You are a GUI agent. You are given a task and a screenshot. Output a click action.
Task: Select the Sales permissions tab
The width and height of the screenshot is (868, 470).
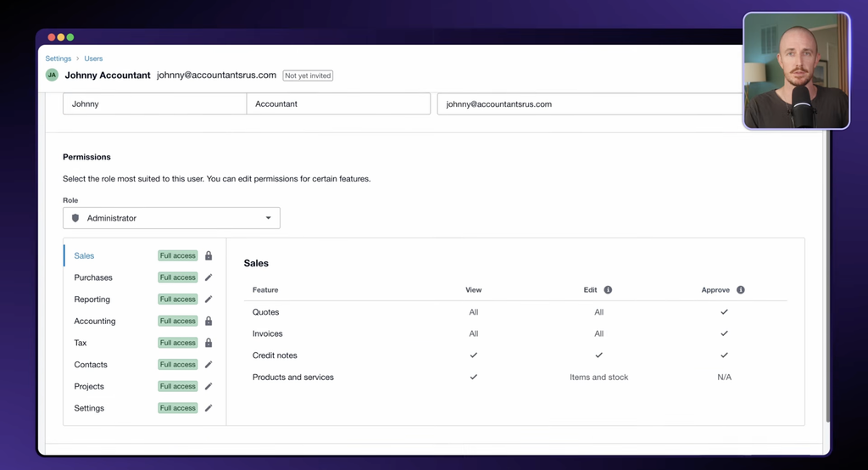pos(144,255)
